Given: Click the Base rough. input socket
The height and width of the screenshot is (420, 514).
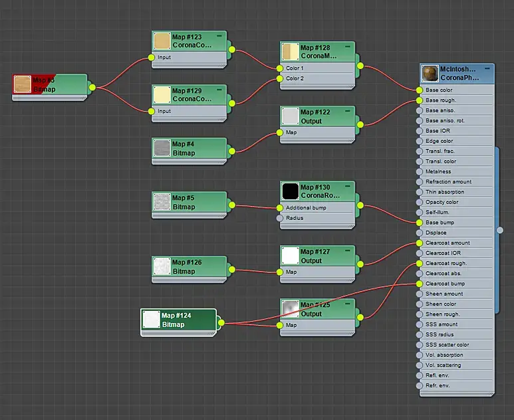Looking at the screenshot, I should pyautogui.click(x=420, y=100).
